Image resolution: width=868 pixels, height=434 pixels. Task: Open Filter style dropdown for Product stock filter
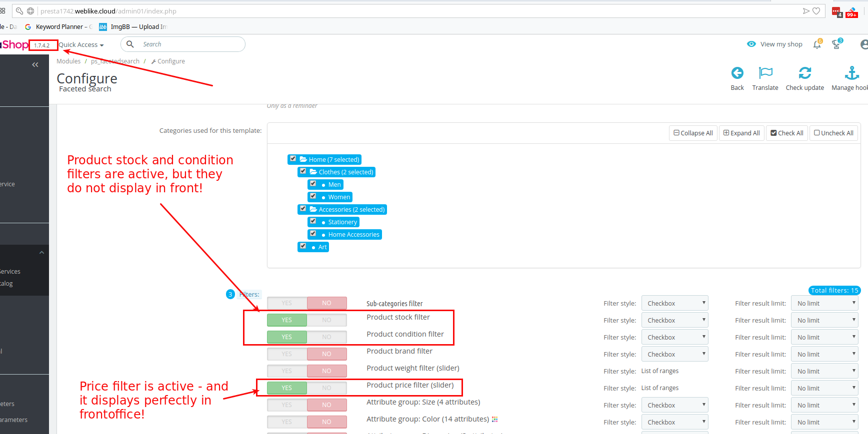click(675, 320)
